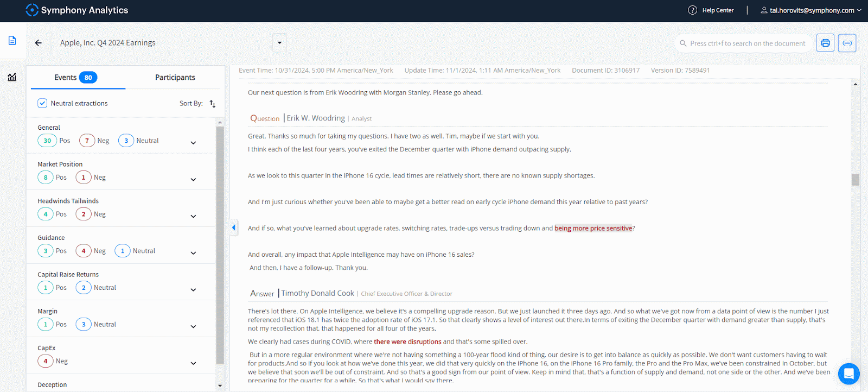Select Headwinds Tailwinds 2 Neg badge
This screenshot has height=392, width=868.
pyautogui.click(x=84, y=214)
